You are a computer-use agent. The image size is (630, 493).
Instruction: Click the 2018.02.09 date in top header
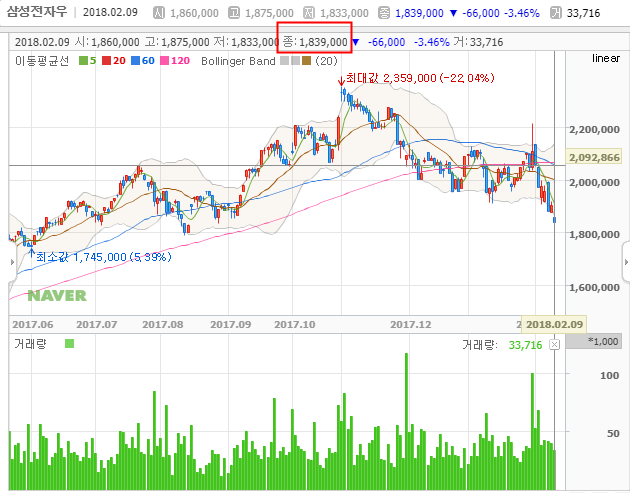point(110,12)
